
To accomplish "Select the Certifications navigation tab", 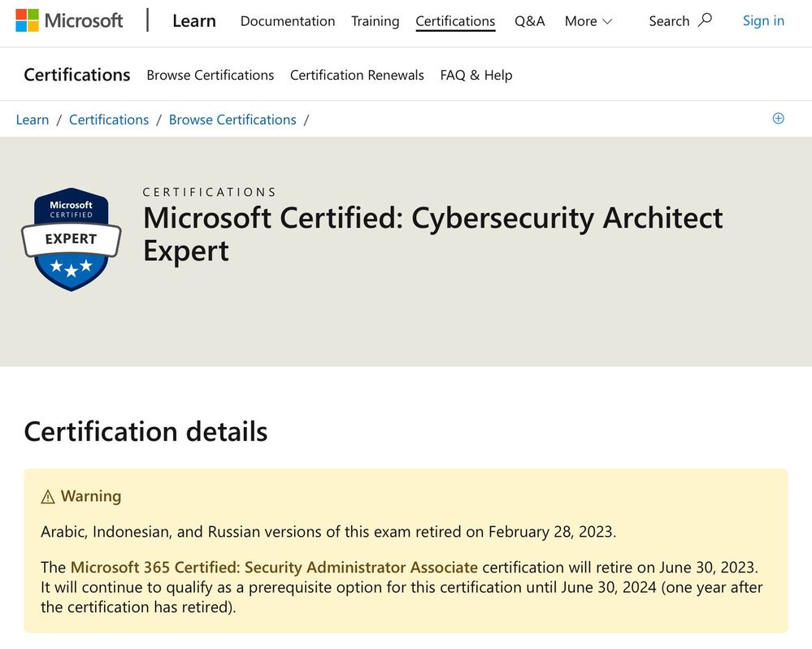I will click(x=455, y=21).
